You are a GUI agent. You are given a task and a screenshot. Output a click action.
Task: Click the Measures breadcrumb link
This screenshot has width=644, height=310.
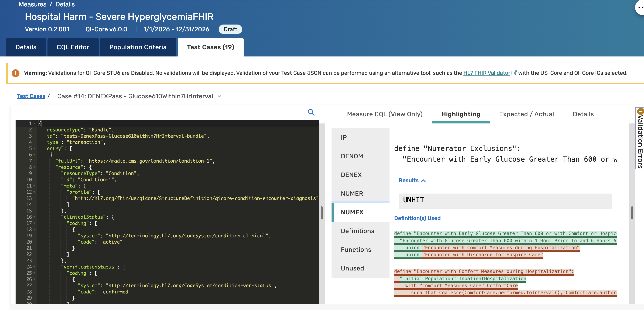coord(32,4)
